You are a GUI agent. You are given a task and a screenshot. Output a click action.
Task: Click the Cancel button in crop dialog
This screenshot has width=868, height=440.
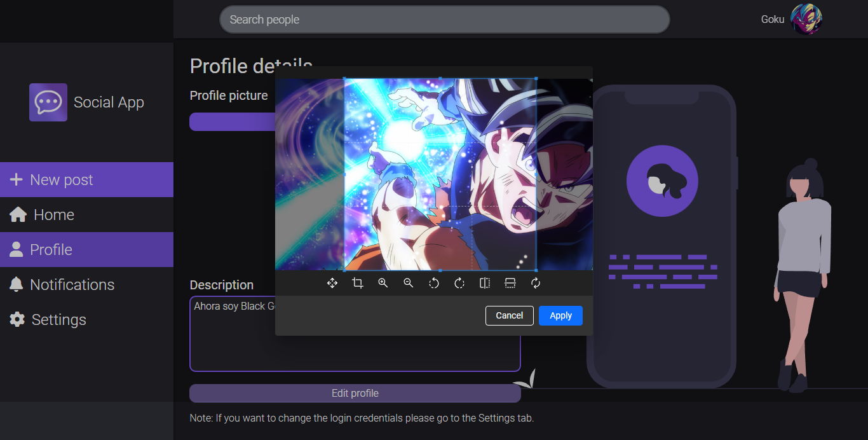coord(510,315)
